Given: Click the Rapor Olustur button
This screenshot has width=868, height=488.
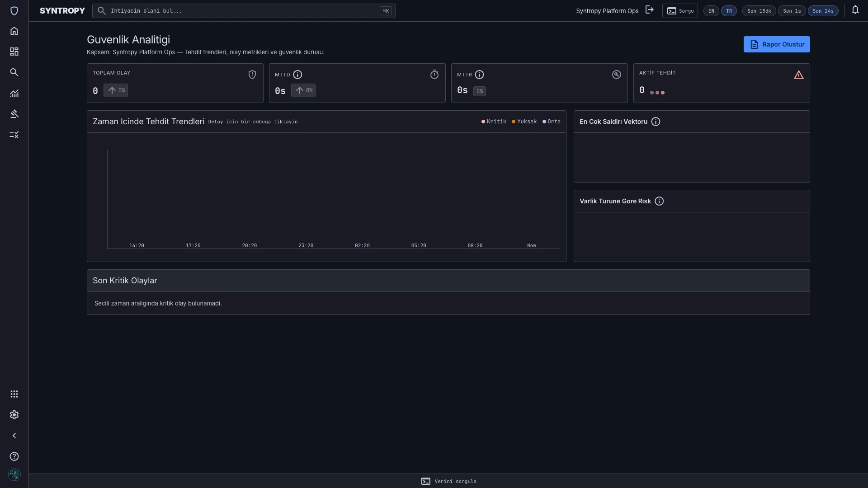Looking at the screenshot, I should [x=777, y=44].
